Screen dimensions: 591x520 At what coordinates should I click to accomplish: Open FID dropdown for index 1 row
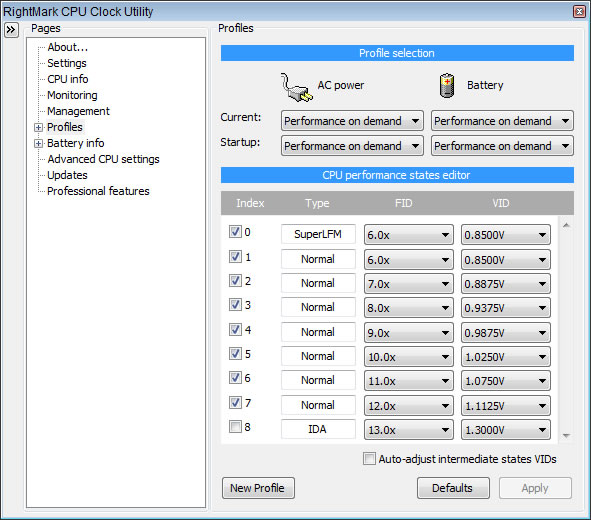(409, 260)
